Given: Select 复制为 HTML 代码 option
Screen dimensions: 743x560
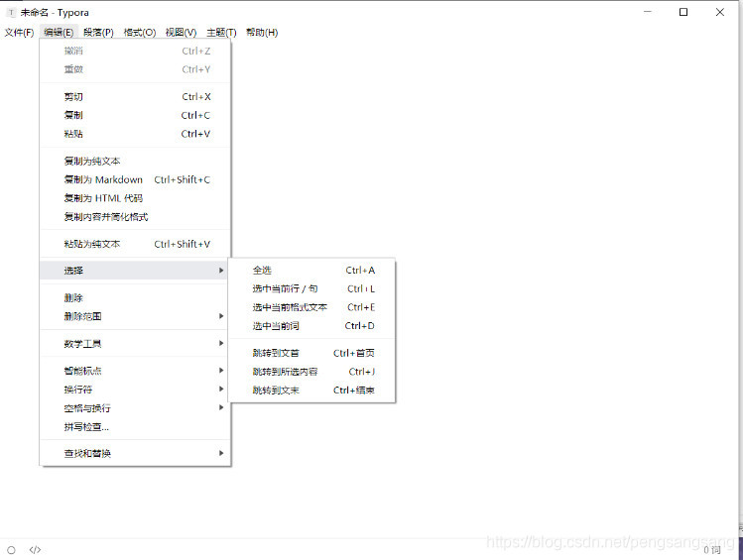Looking at the screenshot, I should [x=136, y=198].
